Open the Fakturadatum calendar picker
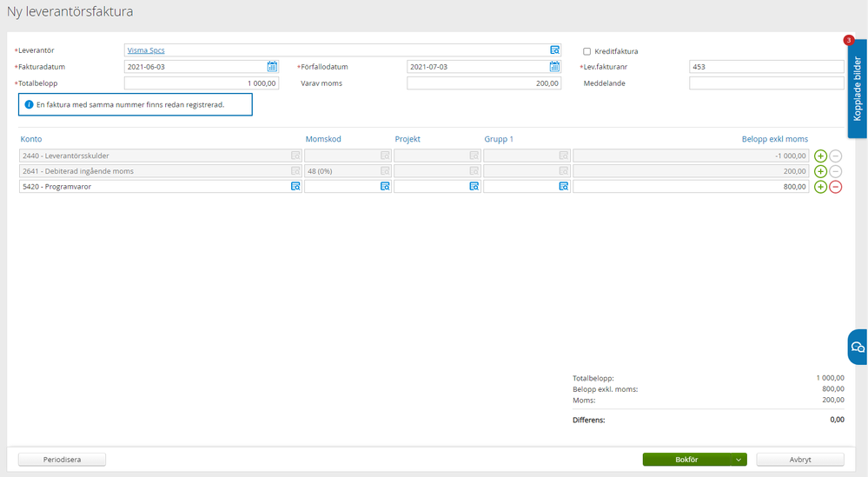Screen dimensions: 868x477 point(272,67)
